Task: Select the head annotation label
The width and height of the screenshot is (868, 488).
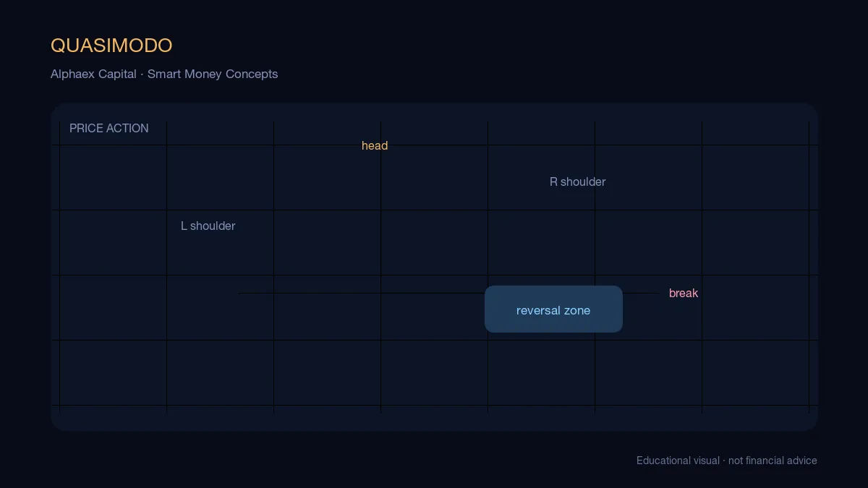Action: [x=375, y=146]
